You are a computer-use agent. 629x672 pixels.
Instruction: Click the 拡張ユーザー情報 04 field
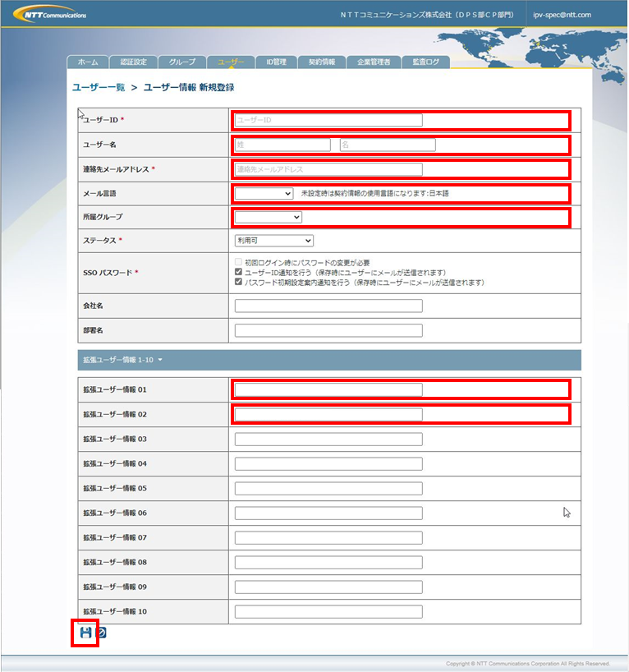(x=328, y=463)
